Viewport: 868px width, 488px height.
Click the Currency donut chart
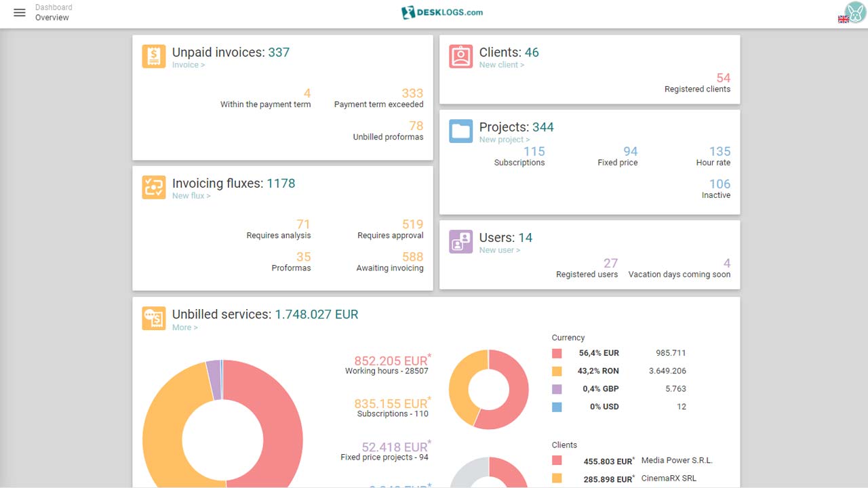click(x=488, y=389)
